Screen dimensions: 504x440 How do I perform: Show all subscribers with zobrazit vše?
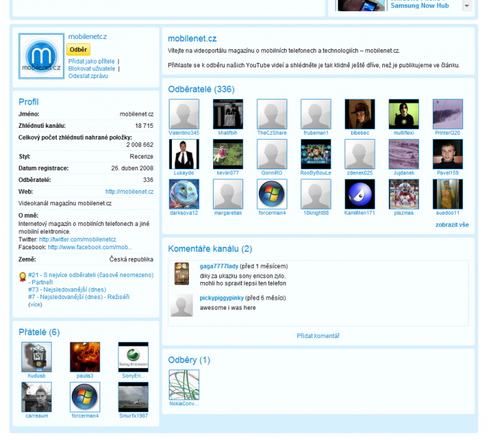coord(452,225)
